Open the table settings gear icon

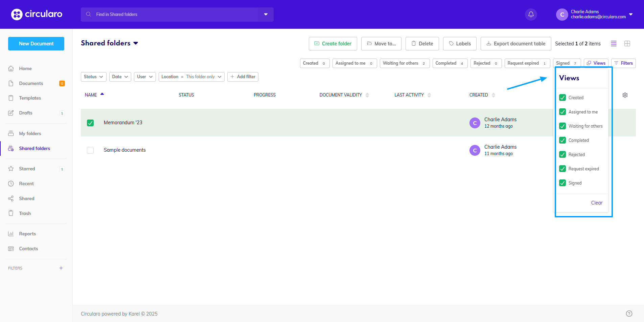(x=625, y=95)
